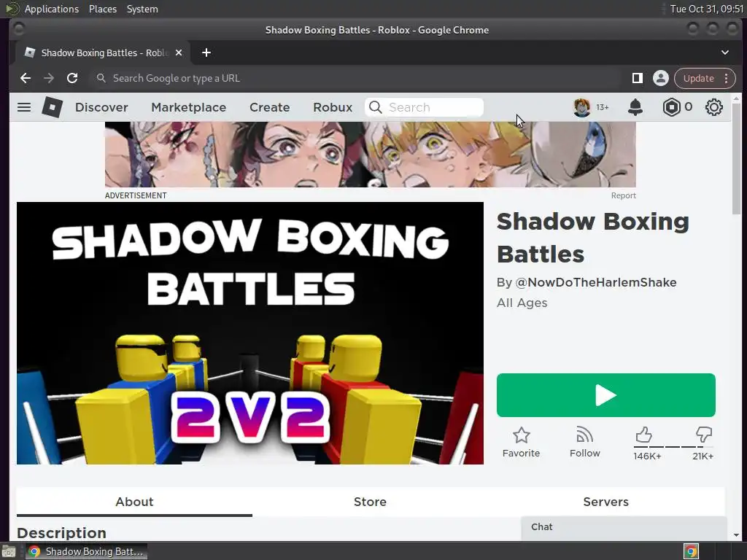The height and width of the screenshot is (560, 747).
Task: Dislike the game with thumbs down
Action: click(x=704, y=435)
